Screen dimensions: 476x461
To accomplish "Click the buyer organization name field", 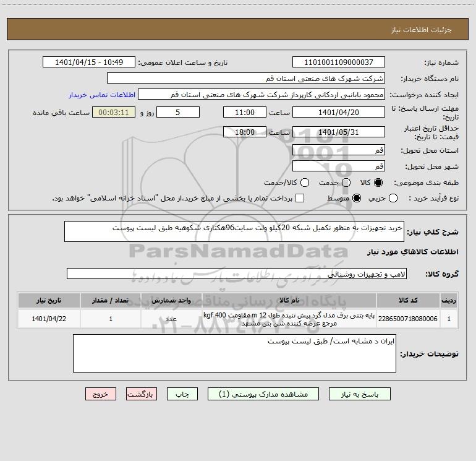I will pos(246,79).
